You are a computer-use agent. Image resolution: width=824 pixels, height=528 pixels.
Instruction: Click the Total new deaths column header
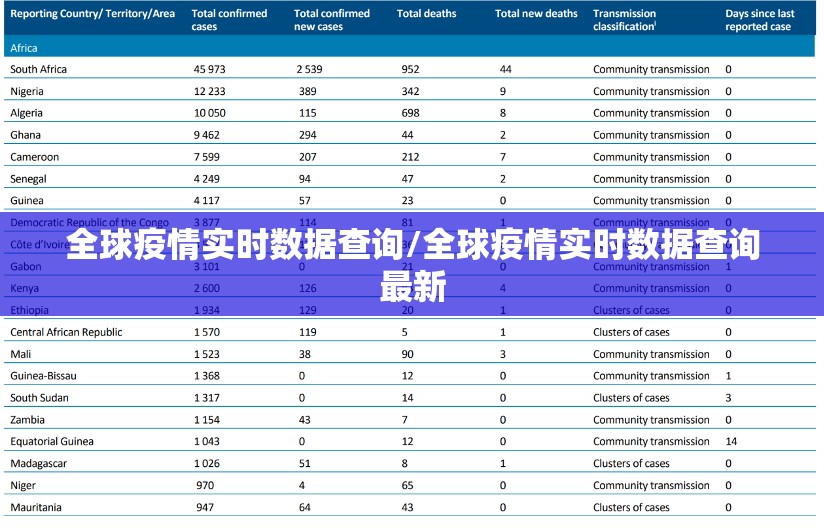click(536, 14)
